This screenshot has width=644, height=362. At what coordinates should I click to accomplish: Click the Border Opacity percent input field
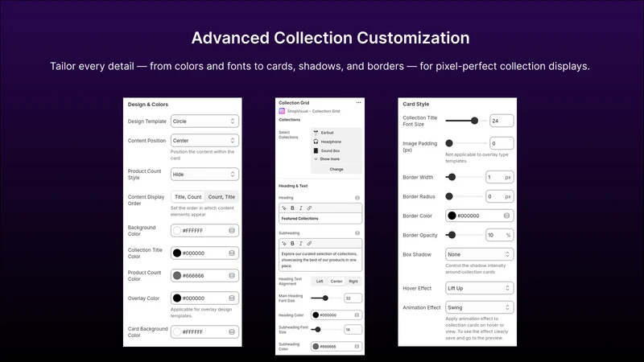499,235
